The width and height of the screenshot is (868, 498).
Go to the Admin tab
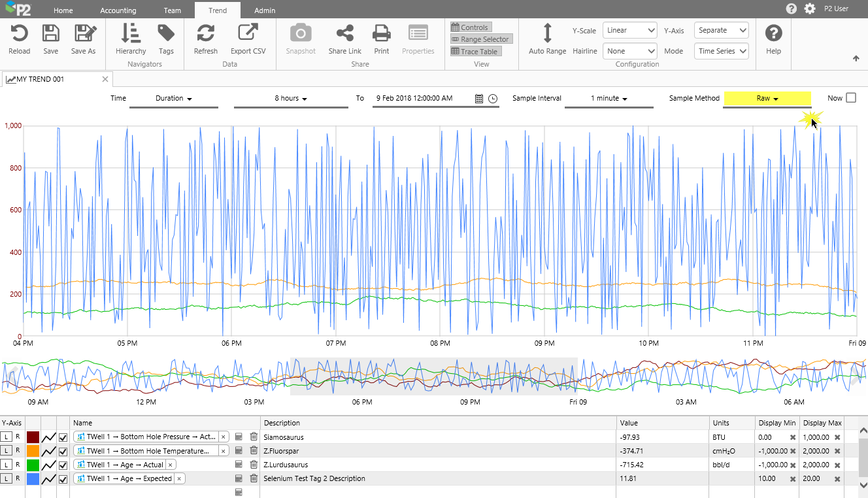[x=265, y=10]
